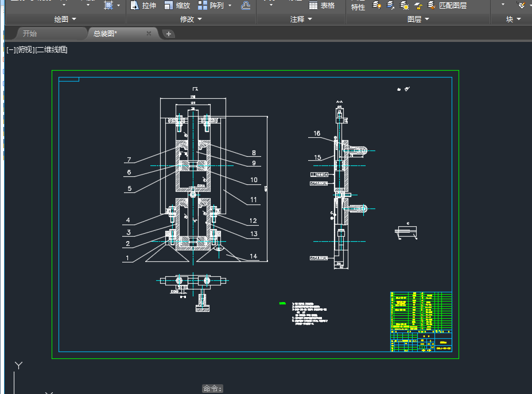Toggle the viewport [-] control

click(11, 50)
